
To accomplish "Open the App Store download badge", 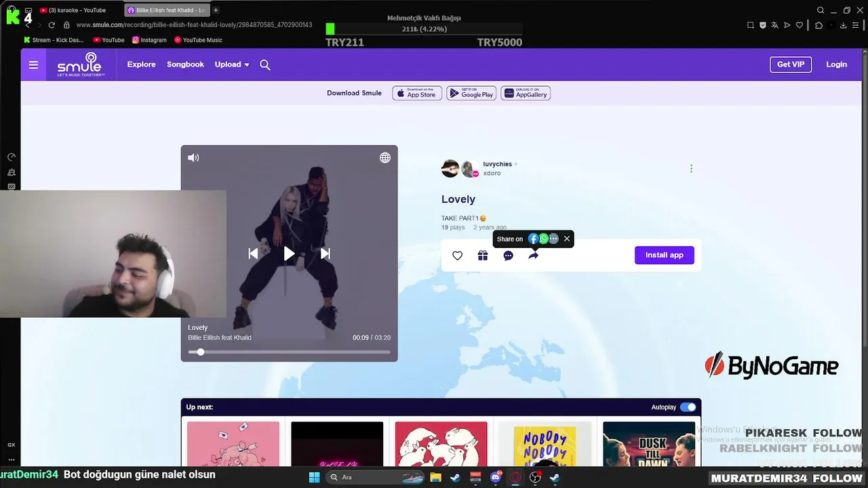I will coord(417,94).
